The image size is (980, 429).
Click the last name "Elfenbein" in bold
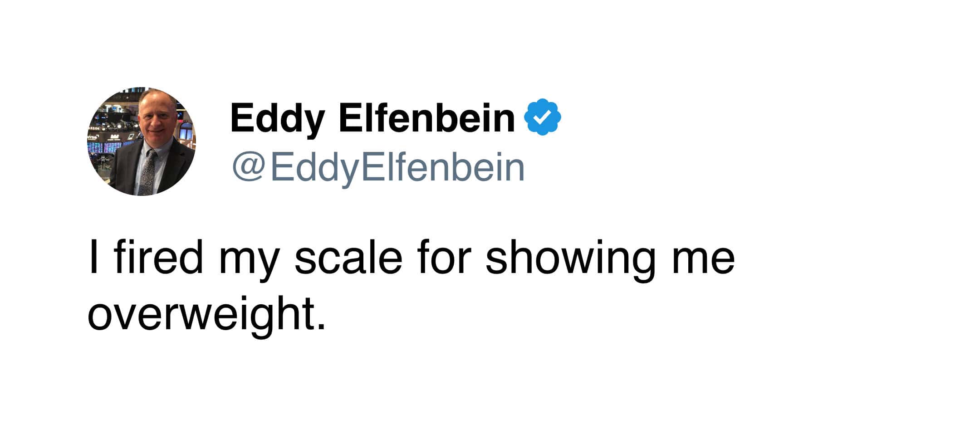[427, 117]
